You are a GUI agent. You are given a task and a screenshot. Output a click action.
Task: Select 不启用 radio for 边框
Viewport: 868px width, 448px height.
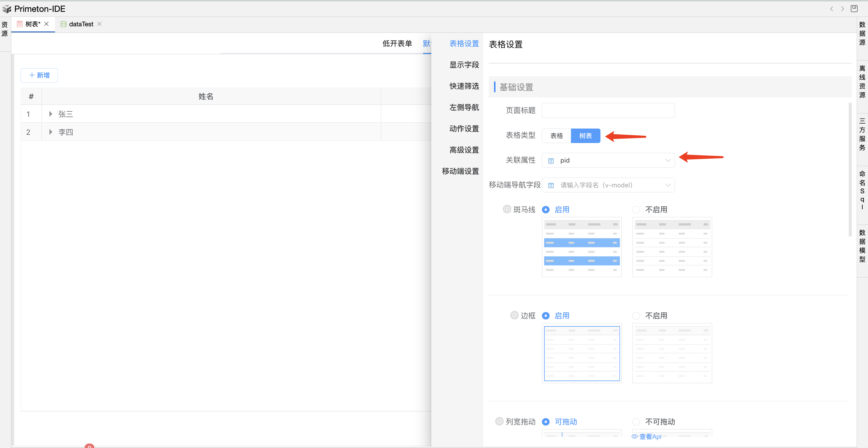(636, 316)
